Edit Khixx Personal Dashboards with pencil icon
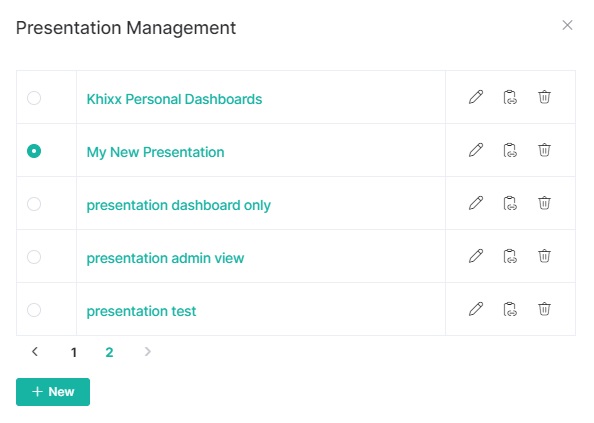594x423 pixels. pyautogui.click(x=476, y=97)
